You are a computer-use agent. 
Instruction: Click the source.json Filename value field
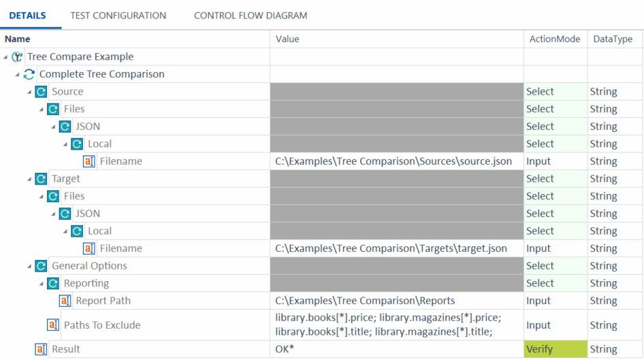393,161
